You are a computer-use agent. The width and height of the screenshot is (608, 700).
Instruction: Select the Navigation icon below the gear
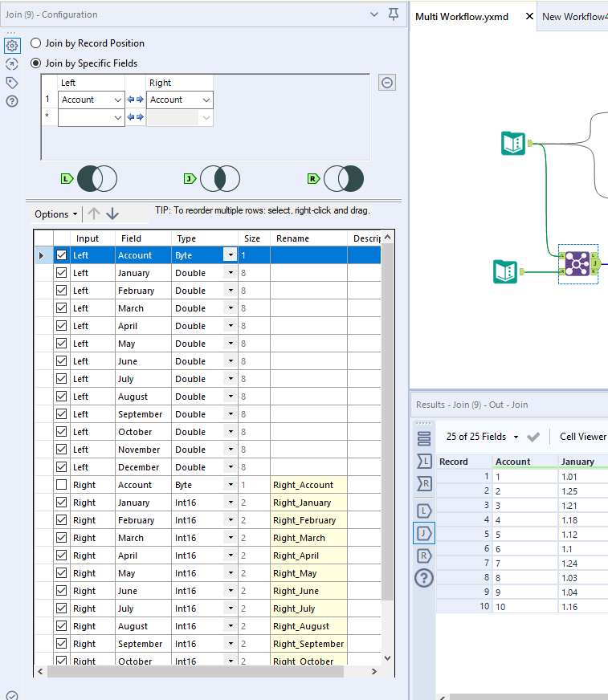tap(12, 64)
